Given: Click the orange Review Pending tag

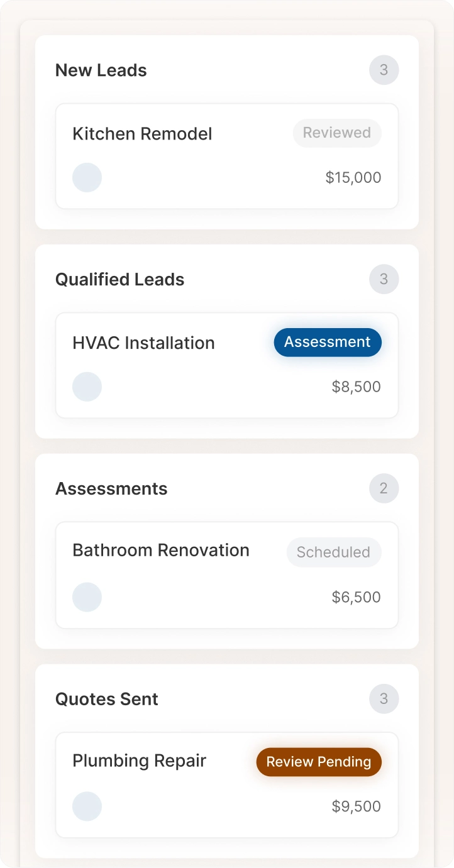Looking at the screenshot, I should tap(319, 762).
